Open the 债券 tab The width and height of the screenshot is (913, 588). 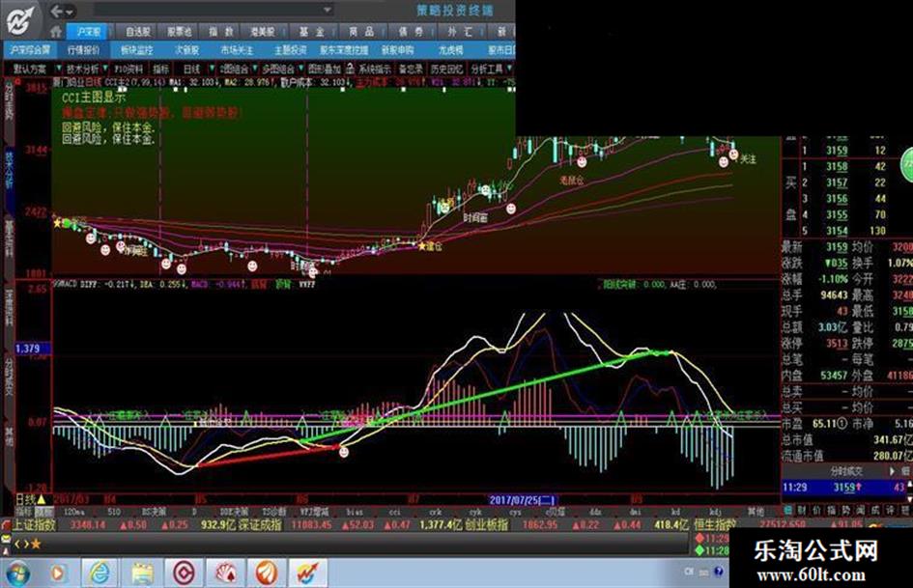click(x=411, y=32)
